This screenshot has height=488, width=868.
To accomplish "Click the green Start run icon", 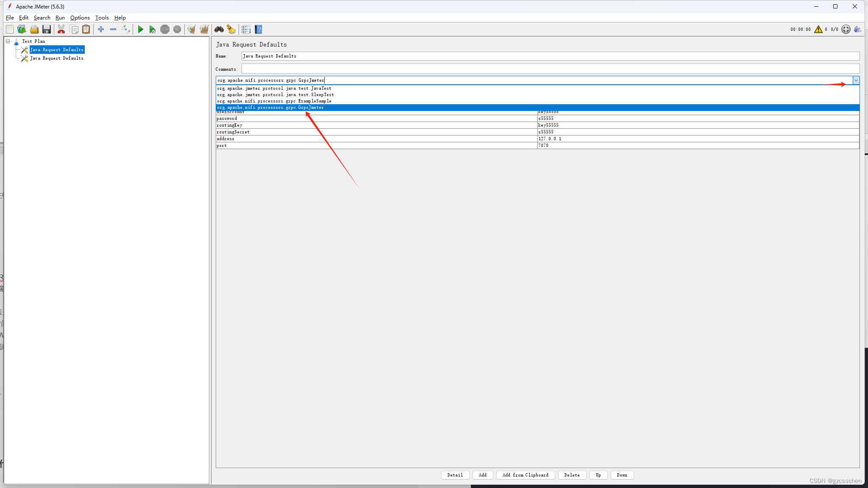I will pos(140,29).
